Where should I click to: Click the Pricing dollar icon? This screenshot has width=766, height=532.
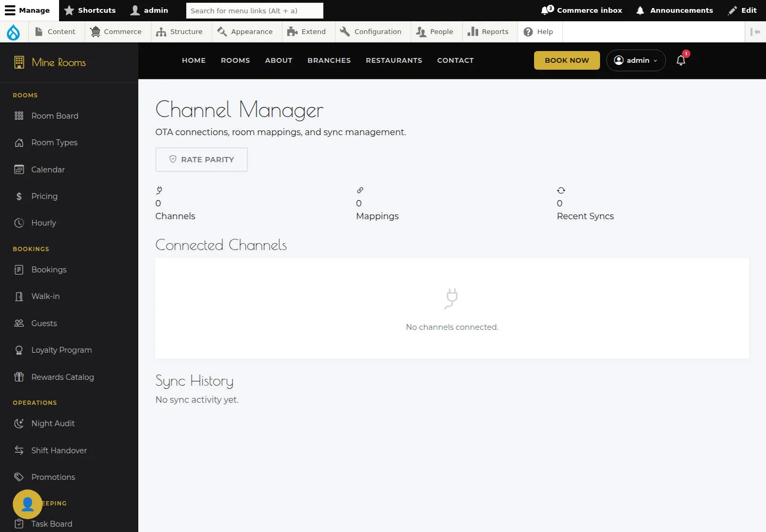point(19,196)
